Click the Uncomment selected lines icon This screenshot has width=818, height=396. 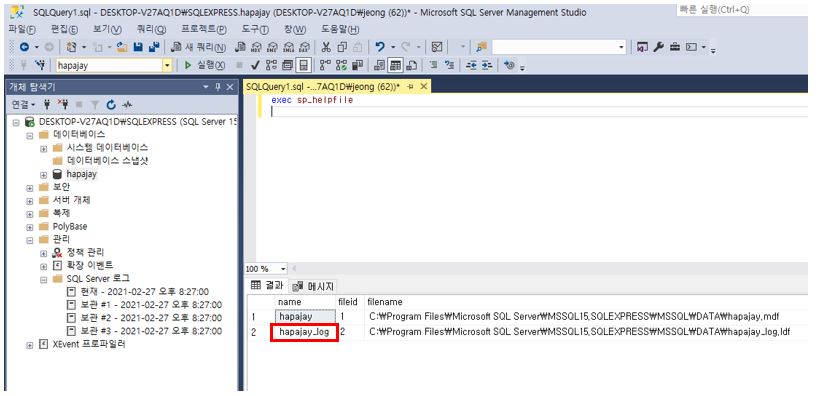tap(449, 65)
